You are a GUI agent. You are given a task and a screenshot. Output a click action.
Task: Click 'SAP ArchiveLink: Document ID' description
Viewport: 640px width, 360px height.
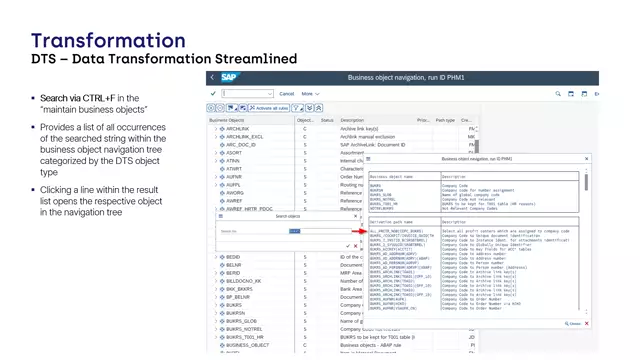tap(373, 145)
